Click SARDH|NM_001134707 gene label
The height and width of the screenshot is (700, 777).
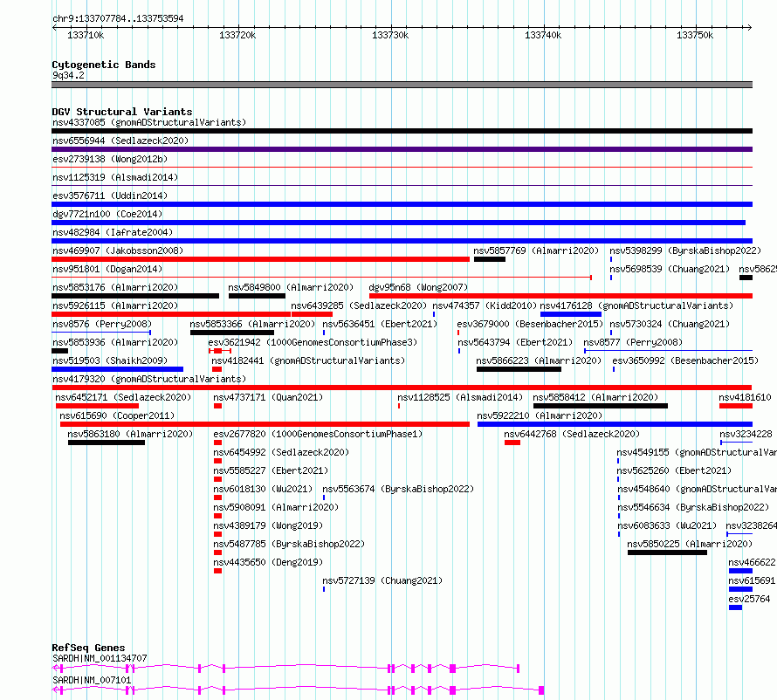(100, 658)
